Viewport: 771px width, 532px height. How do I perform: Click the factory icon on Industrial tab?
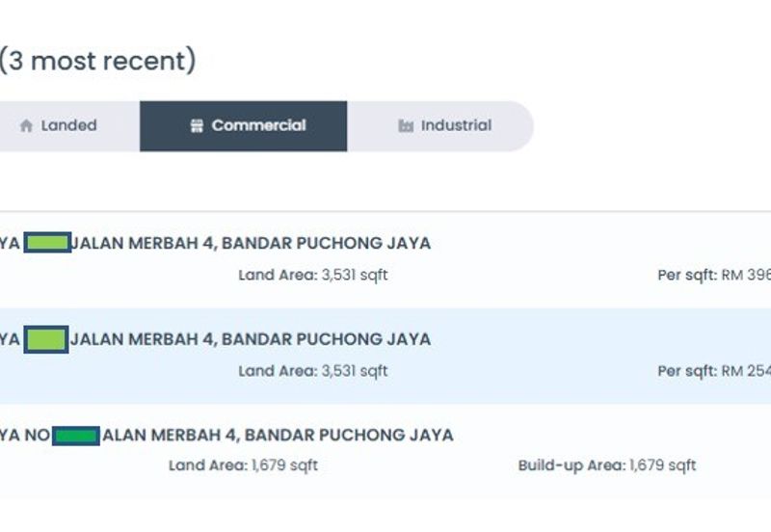coord(406,126)
